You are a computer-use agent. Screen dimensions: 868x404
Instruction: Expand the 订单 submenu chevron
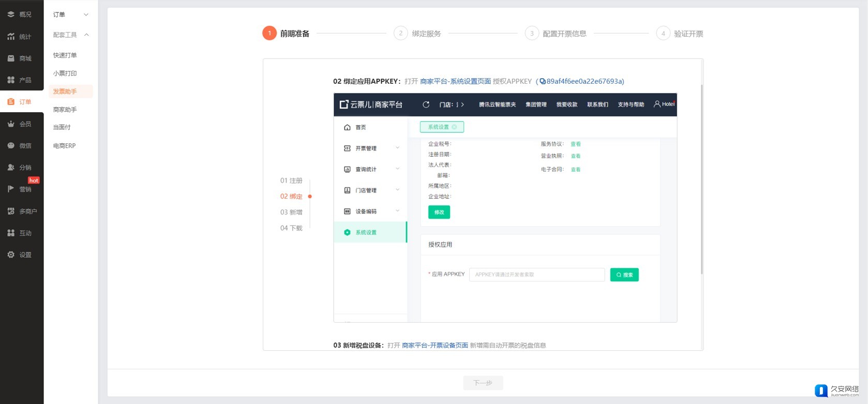click(x=86, y=14)
